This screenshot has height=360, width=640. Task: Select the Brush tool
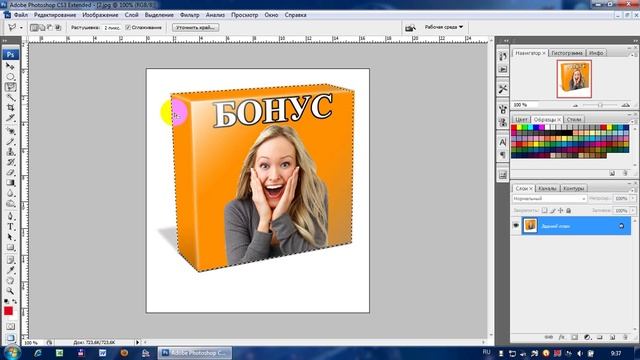tap(10, 141)
